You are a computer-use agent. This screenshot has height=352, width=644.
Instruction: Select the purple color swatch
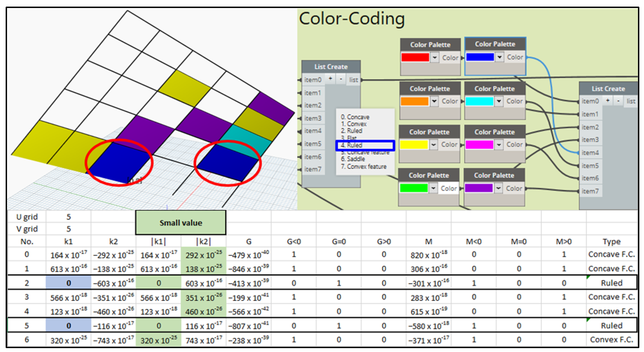pyautogui.click(x=479, y=188)
